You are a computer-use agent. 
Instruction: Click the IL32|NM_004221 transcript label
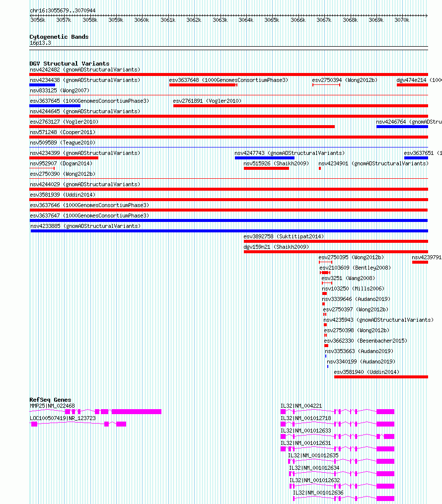pos(301,406)
